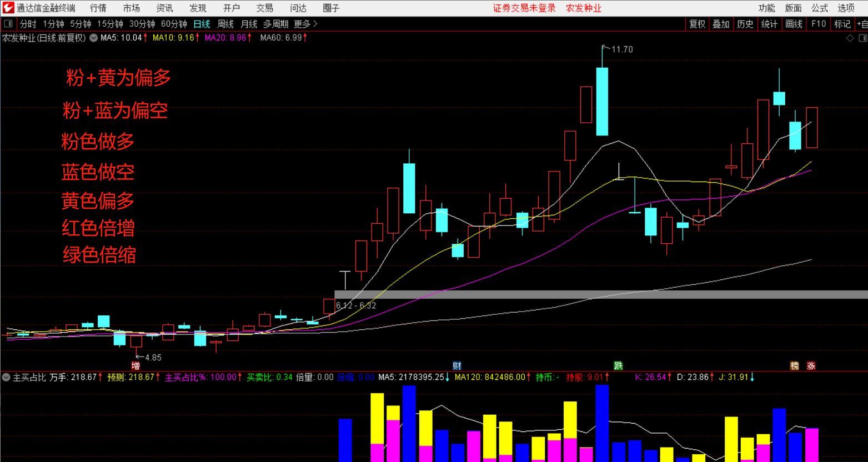Viewport: 868px width, 462px height.
Task: Toggle the right side panel icon
Action: (862, 38)
